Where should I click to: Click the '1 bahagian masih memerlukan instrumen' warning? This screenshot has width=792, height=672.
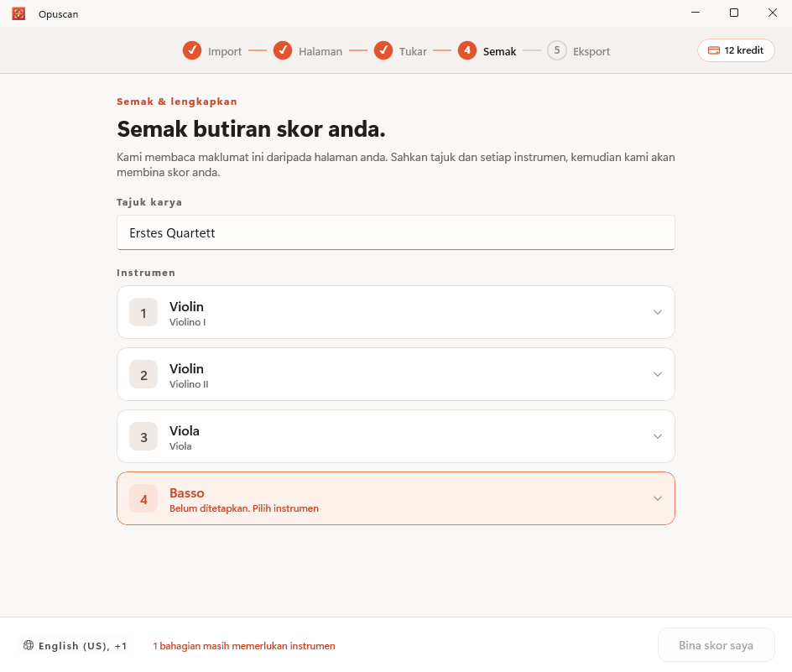[x=244, y=646]
